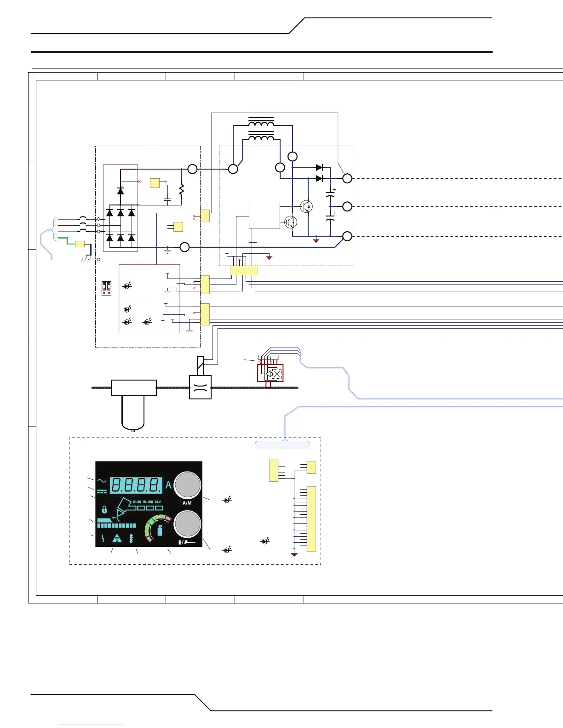Image resolution: width=563 pixels, height=728 pixels.
Task: Click the upper IGBT transistor symbol
Action: pos(306,206)
